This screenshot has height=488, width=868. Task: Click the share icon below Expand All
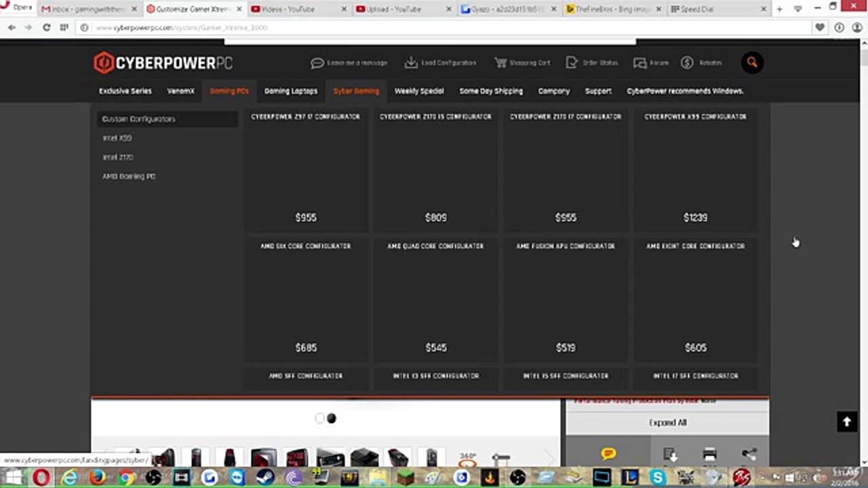749,455
